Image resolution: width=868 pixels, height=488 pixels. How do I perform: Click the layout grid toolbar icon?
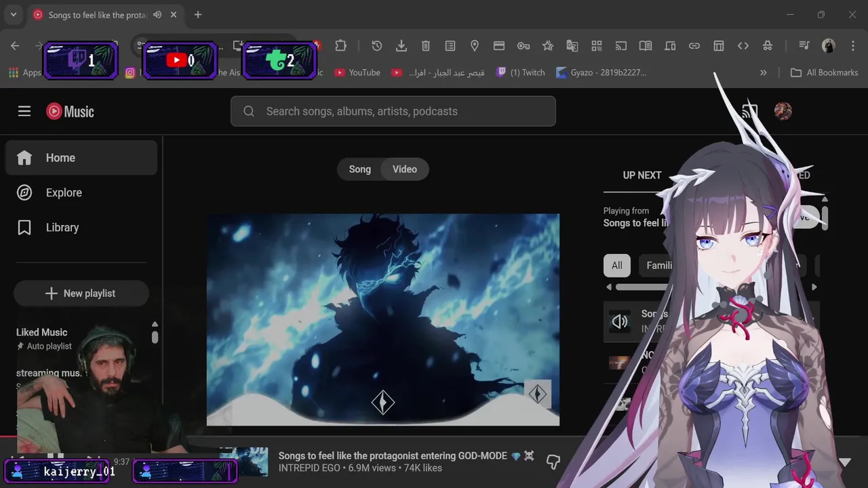[x=719, y=45]
